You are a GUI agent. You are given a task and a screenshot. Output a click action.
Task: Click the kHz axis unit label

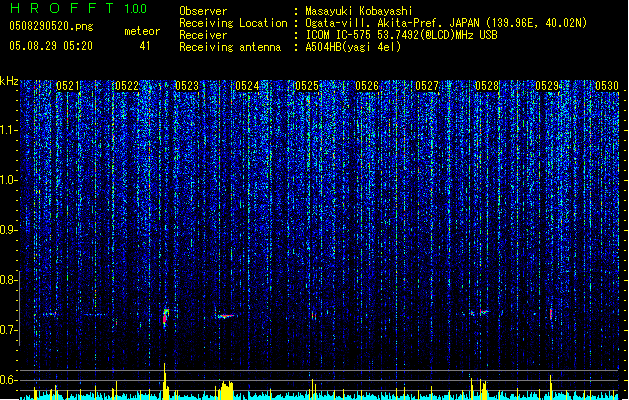click(9, 81)
